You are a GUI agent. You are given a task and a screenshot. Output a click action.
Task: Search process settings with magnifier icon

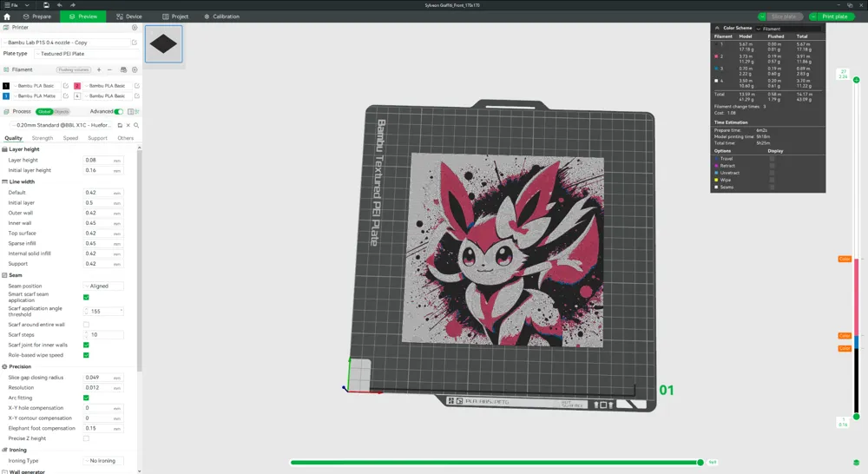point(136,125)
